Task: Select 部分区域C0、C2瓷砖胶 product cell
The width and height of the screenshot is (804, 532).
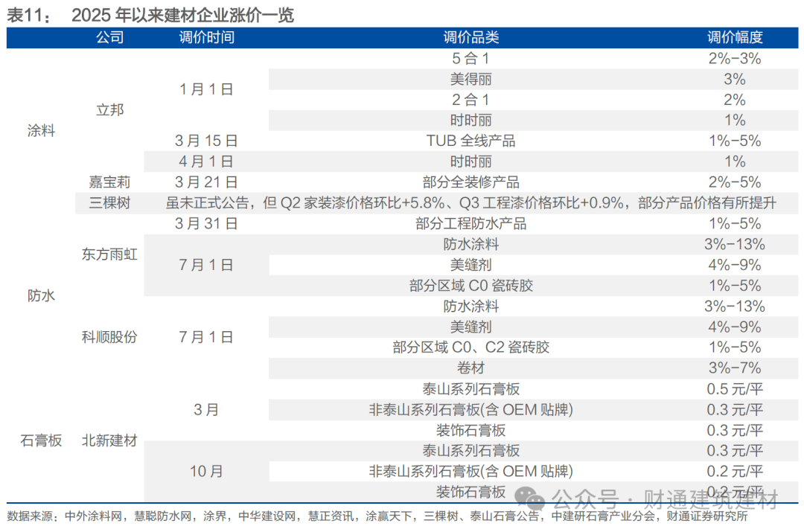Action: pos(471,347)
